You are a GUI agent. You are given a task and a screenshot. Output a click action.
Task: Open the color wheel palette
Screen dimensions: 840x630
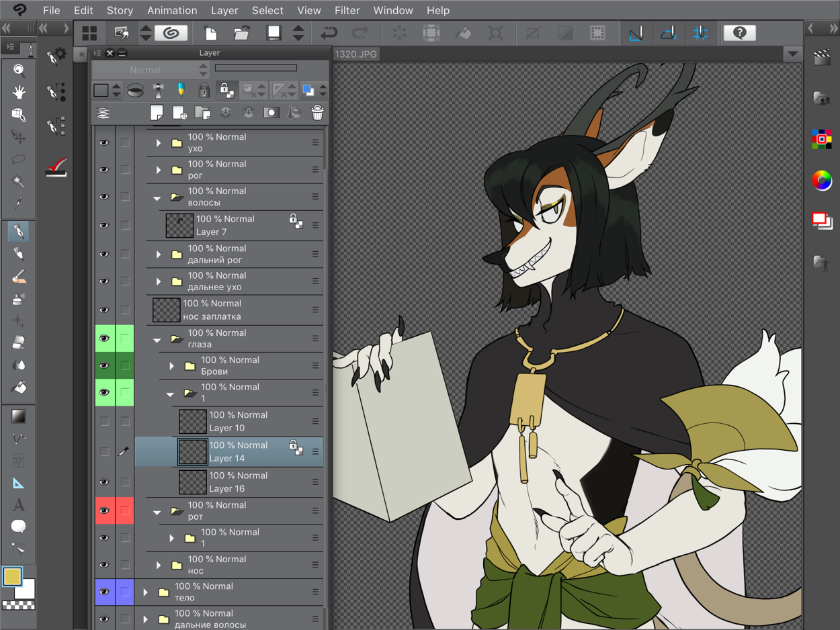click(x=821, y=180)
